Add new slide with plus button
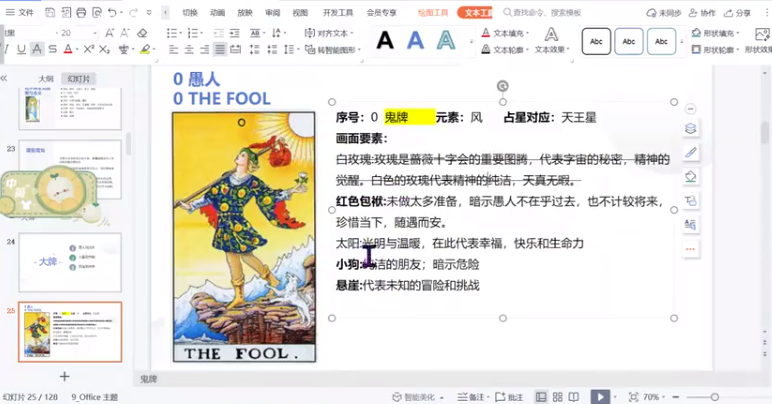 64,376
